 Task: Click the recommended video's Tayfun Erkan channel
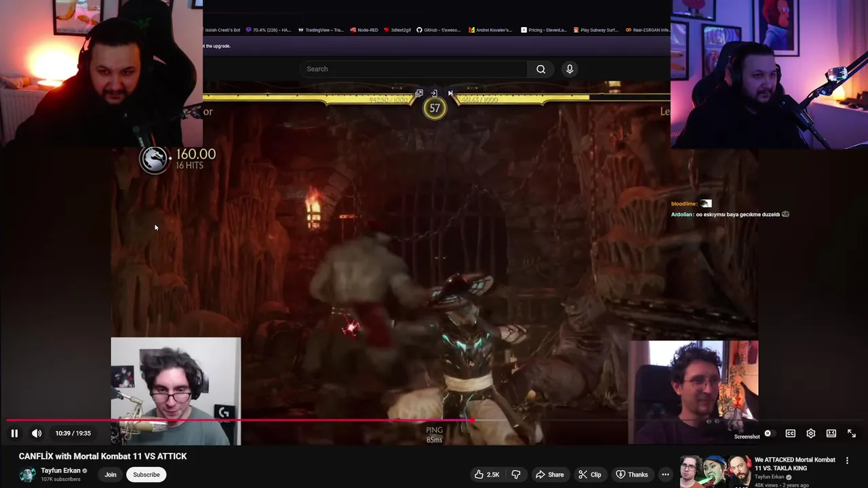coord(769,476)
